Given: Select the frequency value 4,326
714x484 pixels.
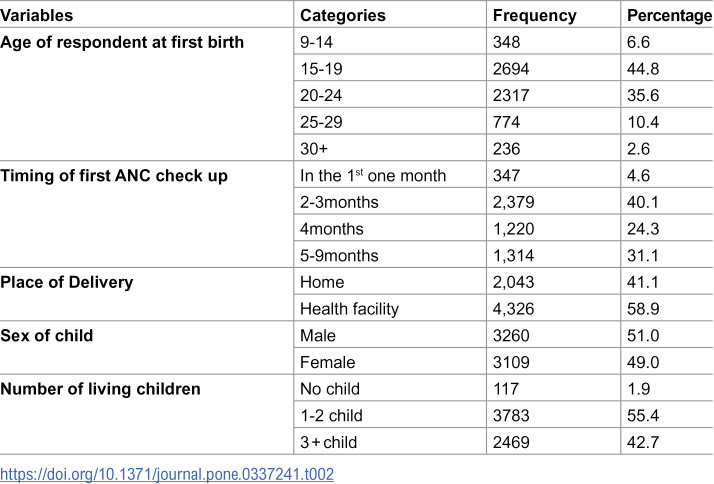Looking at the screenshot, I should pos(513,309).
